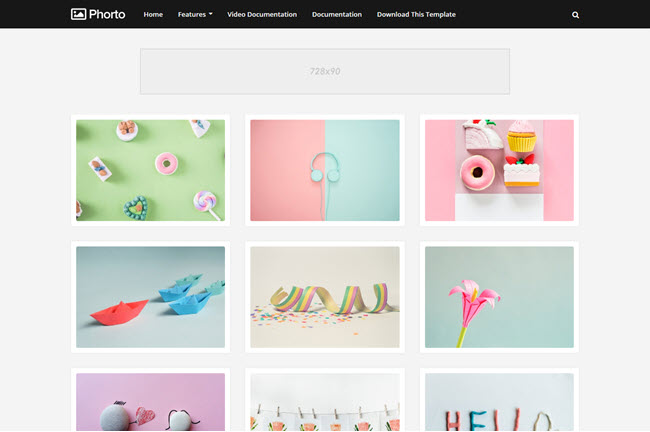Image resolution: width=650 pixels, height=432 pixels.
Task: Click Download This Template link
Action: [x=416, y=14]
